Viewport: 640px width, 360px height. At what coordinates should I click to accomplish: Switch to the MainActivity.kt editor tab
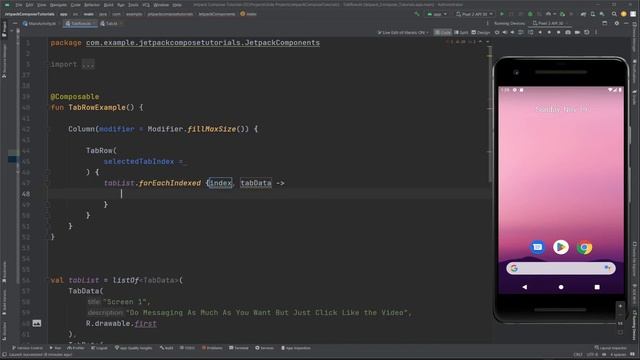click(x=39, y=24)
